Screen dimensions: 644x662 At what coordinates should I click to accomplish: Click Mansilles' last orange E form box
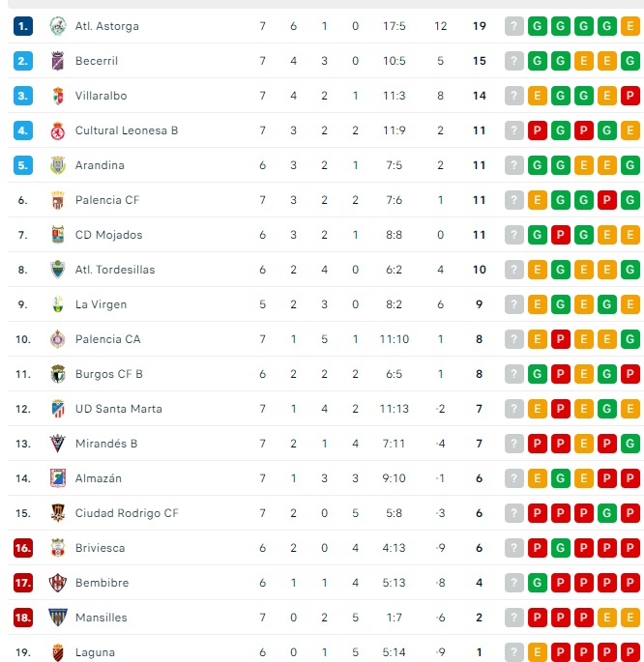pos(630,618)
